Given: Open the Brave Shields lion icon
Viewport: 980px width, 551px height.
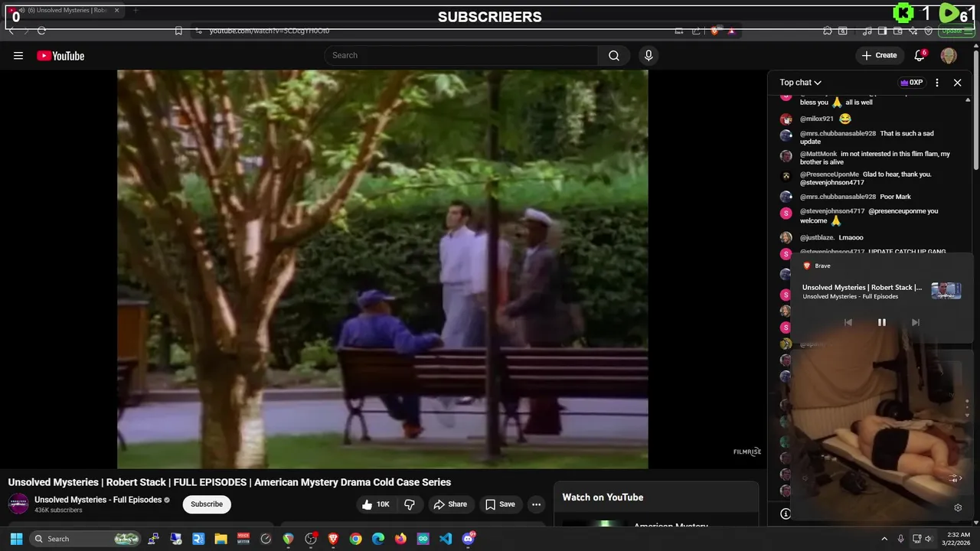Looking at the screenshot, I should (x=714, y=31).
